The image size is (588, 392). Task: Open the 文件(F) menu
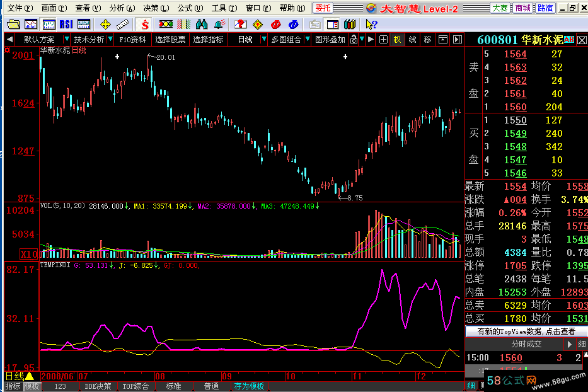[20, 8]
